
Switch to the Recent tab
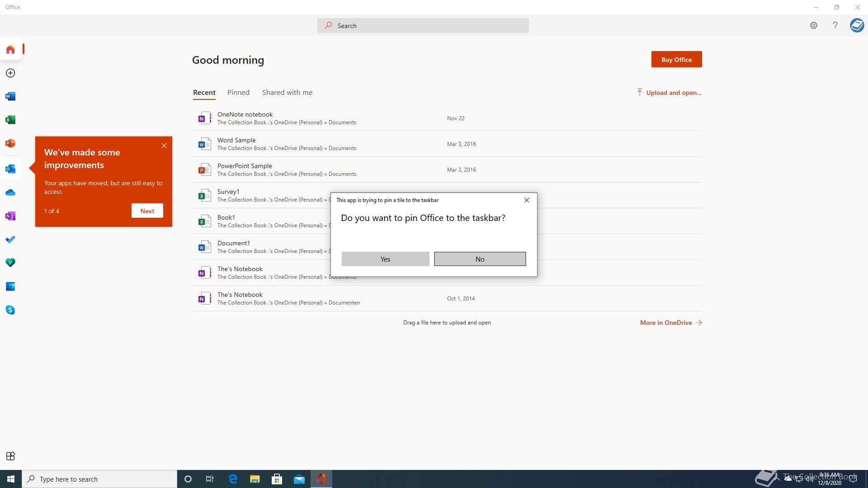point(204,92)
